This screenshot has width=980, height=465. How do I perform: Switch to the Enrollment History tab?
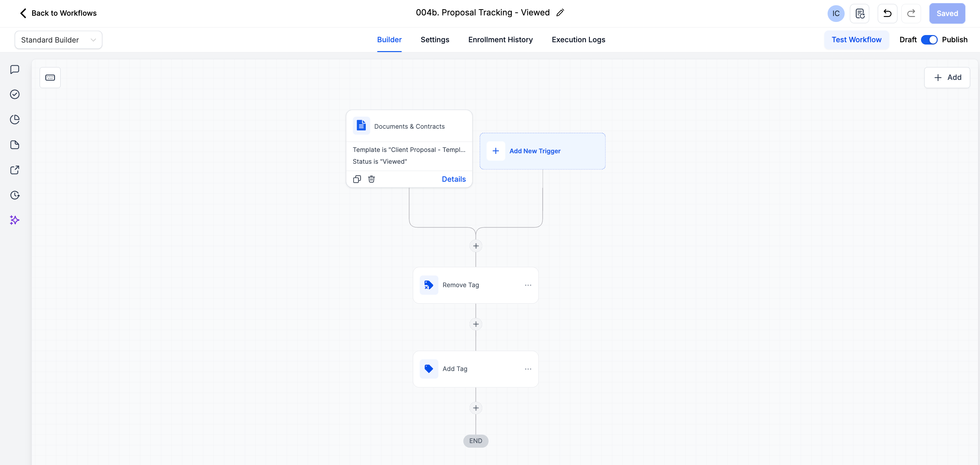pos(500,40)
